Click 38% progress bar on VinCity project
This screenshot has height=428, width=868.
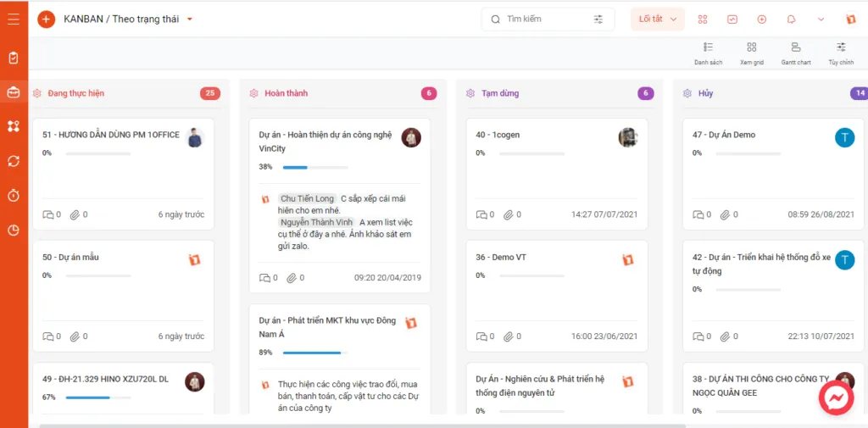pyautogui.click(x=315, y=167)
